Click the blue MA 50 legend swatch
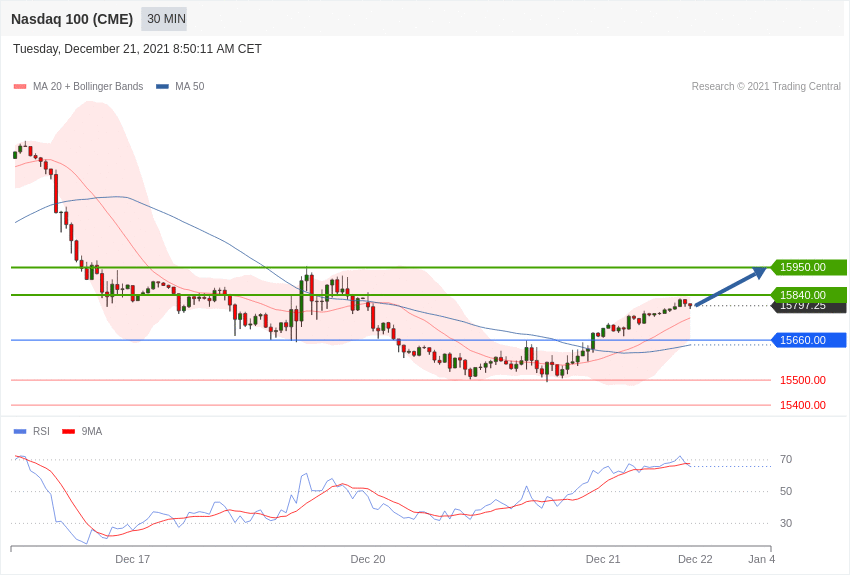 pyautogui.click(x=162, y=87)
